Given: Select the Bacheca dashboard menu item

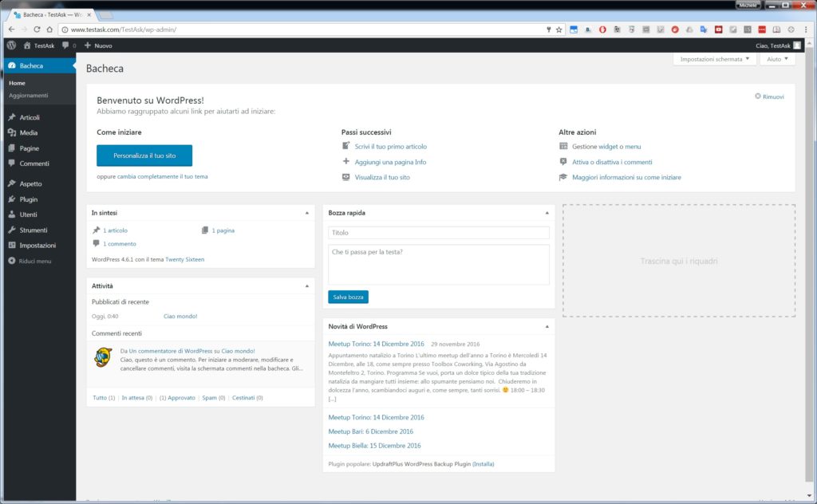Looking at the screenshot, I should 39,65.
